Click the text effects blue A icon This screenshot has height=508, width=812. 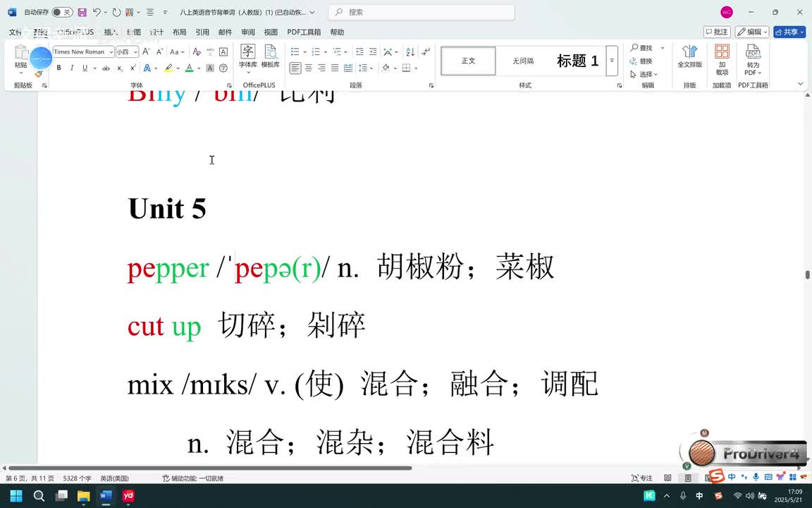(x=147, y=68)
